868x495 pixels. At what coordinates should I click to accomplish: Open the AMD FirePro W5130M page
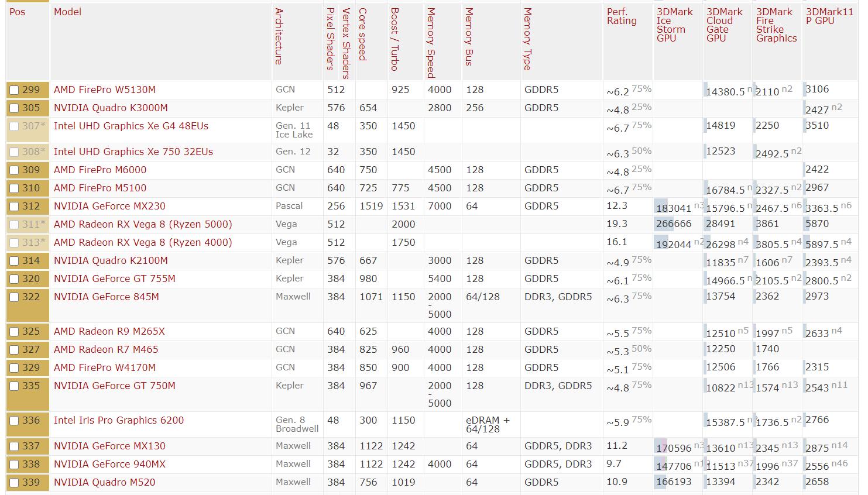pos(105,90)
